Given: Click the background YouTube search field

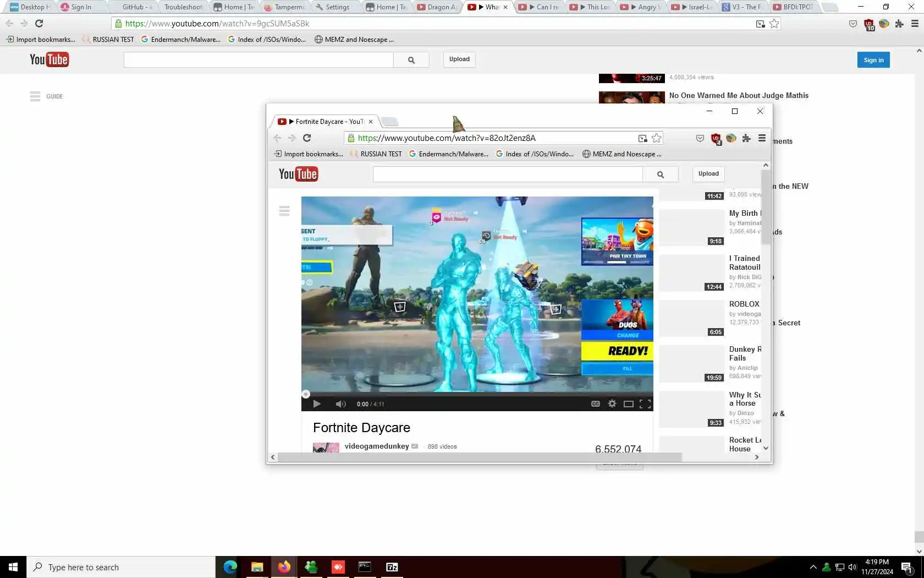Looking at the screenshot, I should tap(258, 60).
